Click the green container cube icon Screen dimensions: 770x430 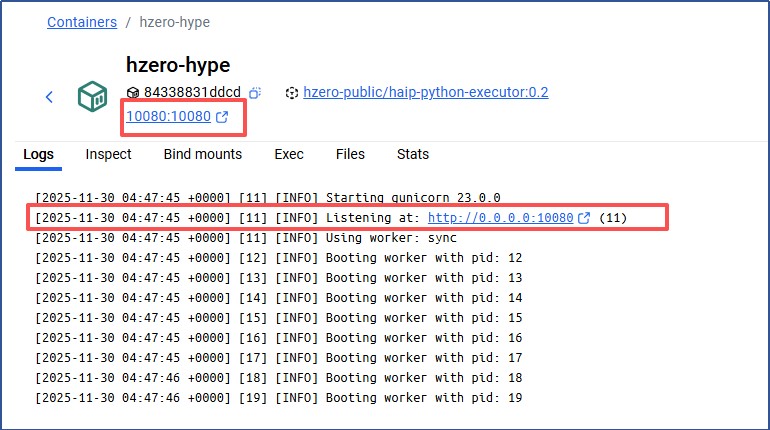92,97
